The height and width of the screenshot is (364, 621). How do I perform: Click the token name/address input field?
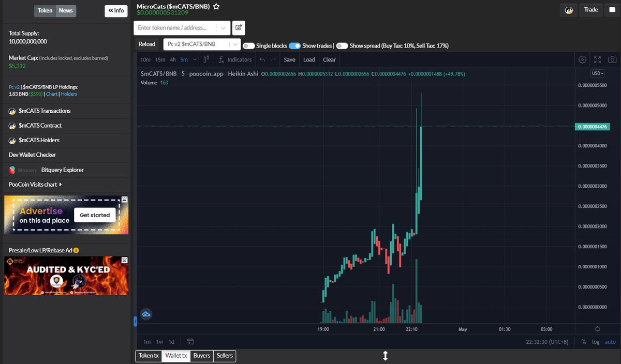pyautogui.click(x=175, y=28)
